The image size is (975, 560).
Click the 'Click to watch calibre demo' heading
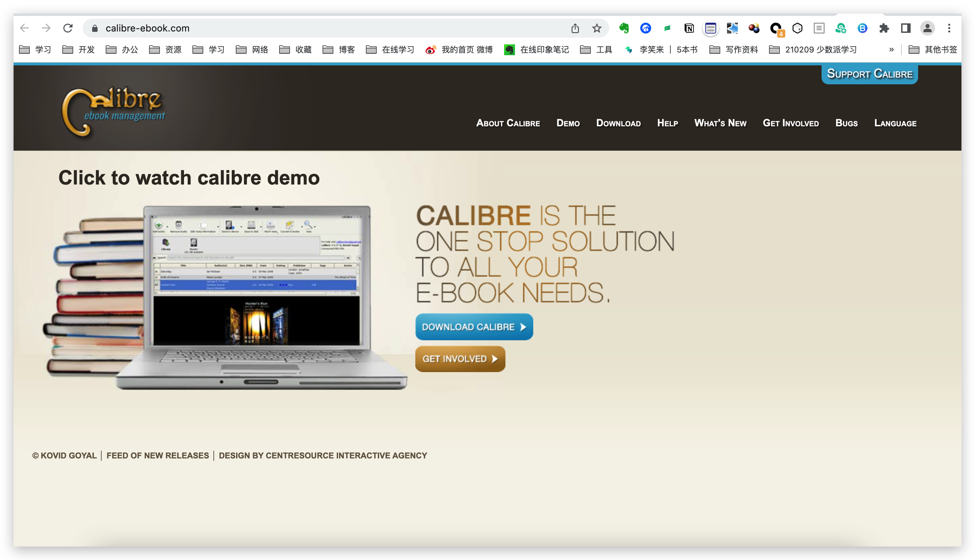coord(189,178)
